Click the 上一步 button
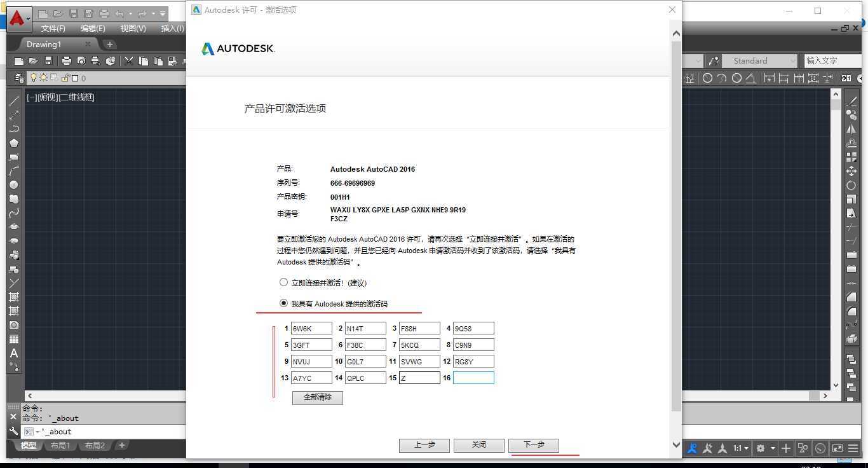Image resolution: width=868 pixels, height=468 pixels. point(424,445)
